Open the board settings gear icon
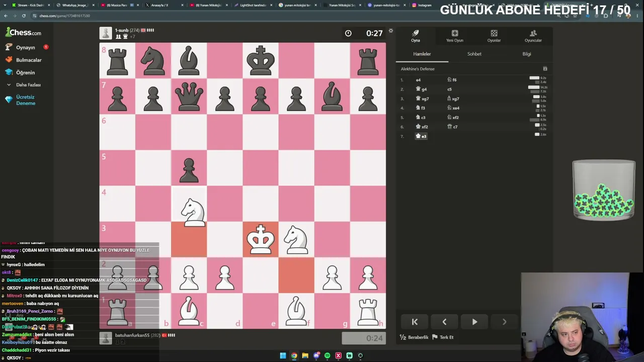This screenshot has height=362, width=644. pyautogui.click(x=390, y=31)
